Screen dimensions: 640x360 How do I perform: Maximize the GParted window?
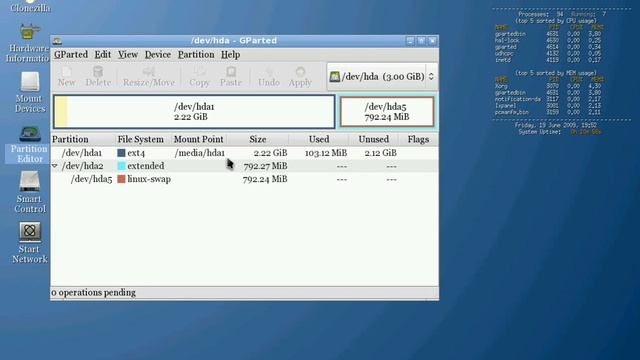421,41
